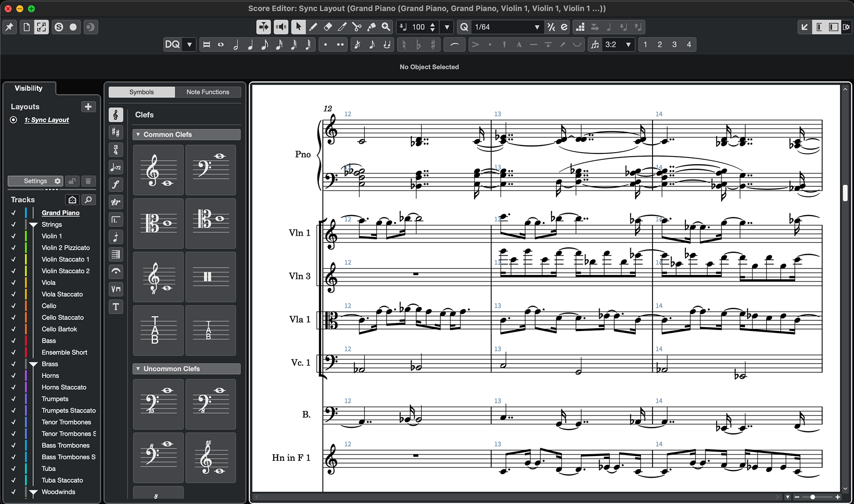
Task: Open the 1/64 quantize preset dropdown
Action: pyautogui.click(x=537, y=27)
